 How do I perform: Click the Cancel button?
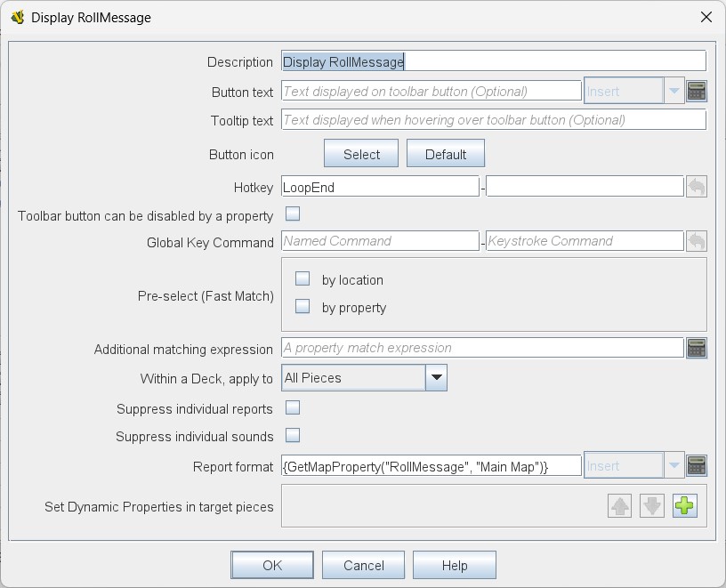(364, 565)
